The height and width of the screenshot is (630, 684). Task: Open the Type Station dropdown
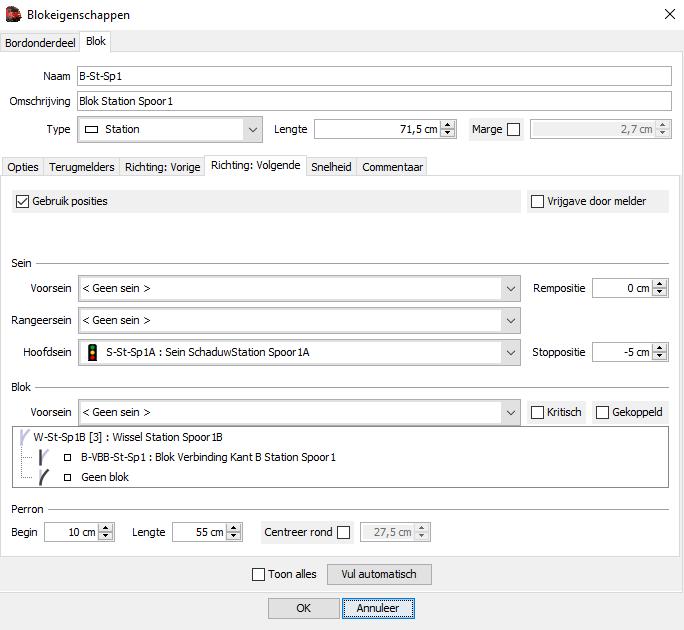coord(170,130)
